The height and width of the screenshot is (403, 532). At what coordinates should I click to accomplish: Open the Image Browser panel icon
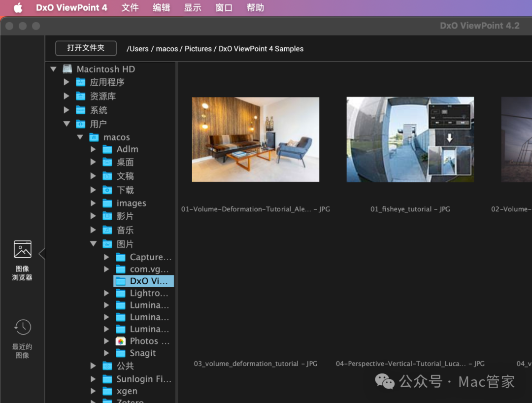coord(22,250)
